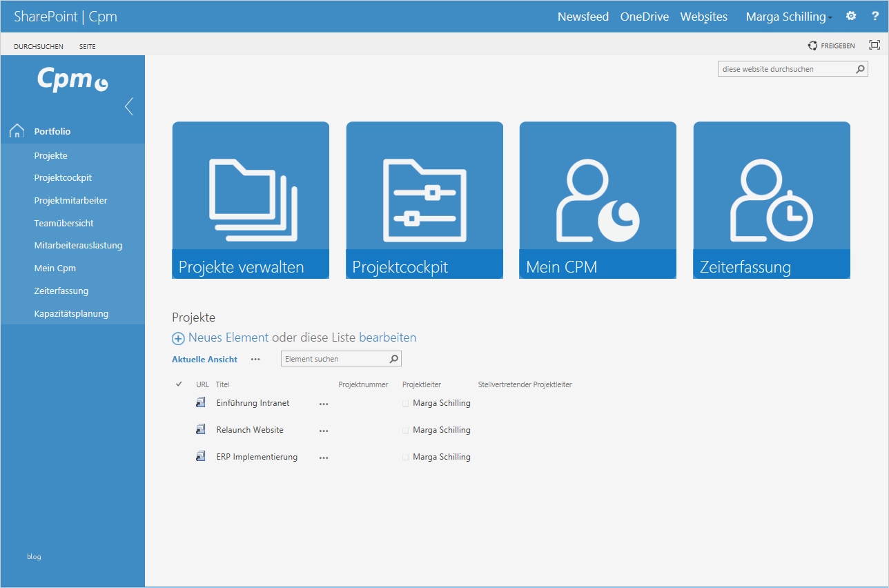
Task: Click the SharePoint brand link
Action: pos(46,17)
